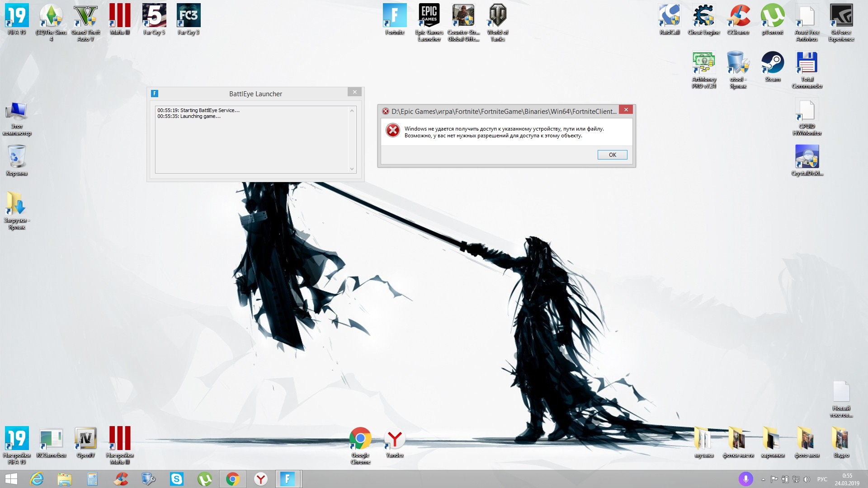
Task: Select the 'фото мои' folder
Action: tap(807, 442)
